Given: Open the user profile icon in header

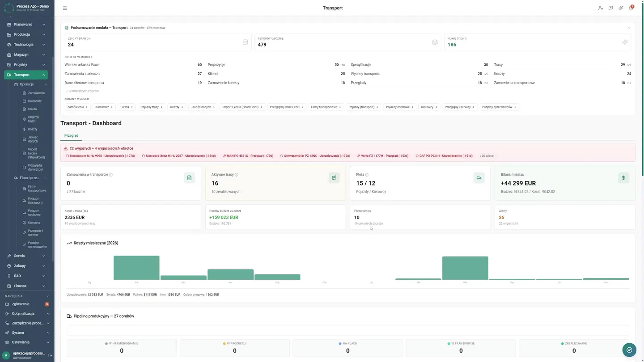Looking at the screenshot, I should pyautogui.click(x=601, y=8).
